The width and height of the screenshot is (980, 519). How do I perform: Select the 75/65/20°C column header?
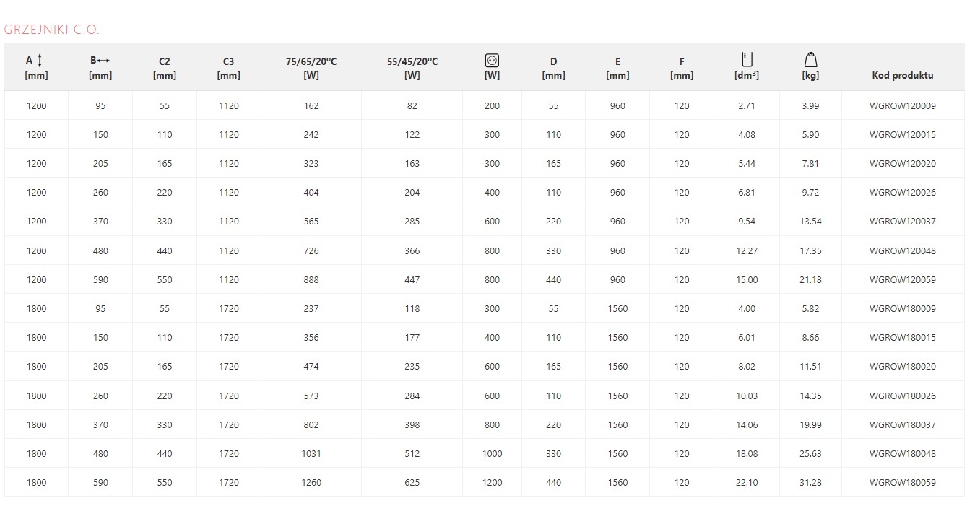tap(311, 68)
